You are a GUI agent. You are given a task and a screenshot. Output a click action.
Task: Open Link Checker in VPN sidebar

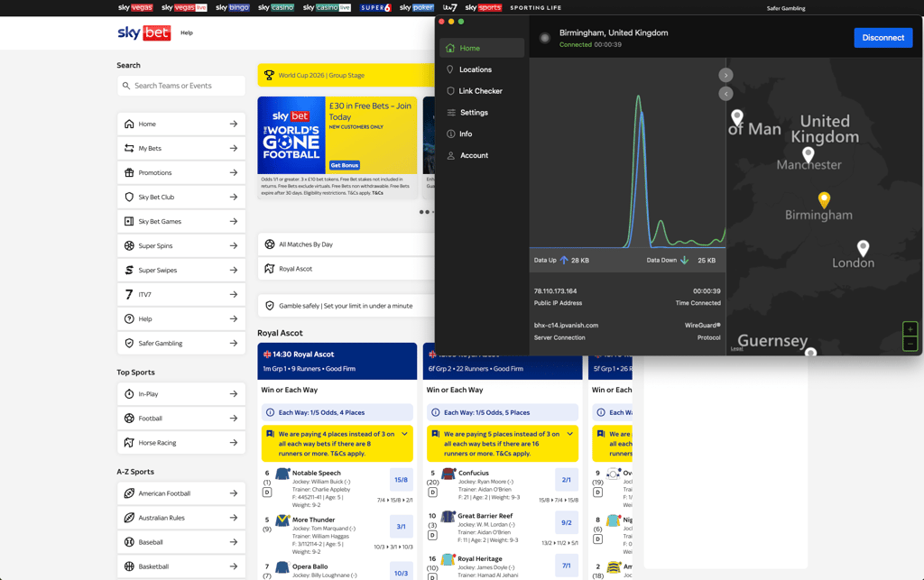[482, 91]
